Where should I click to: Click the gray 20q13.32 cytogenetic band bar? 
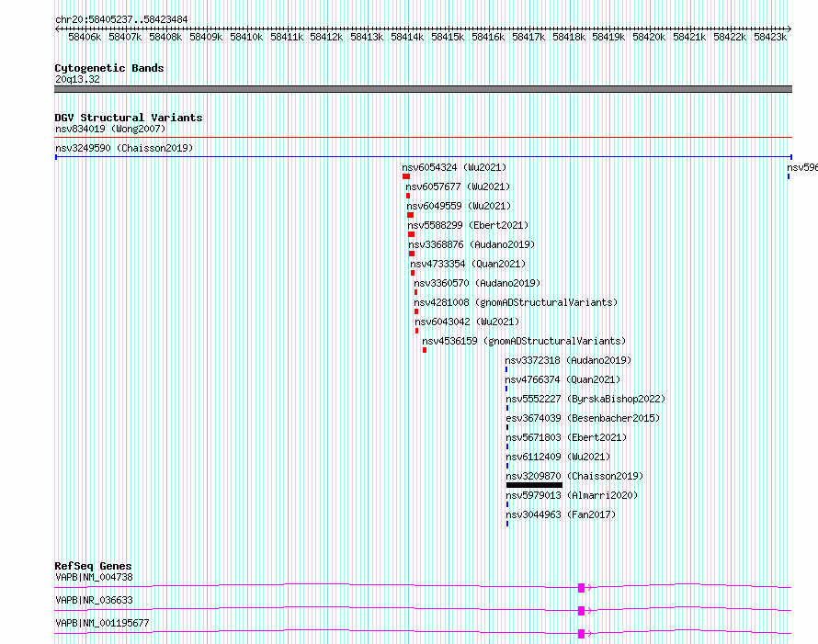423,89
